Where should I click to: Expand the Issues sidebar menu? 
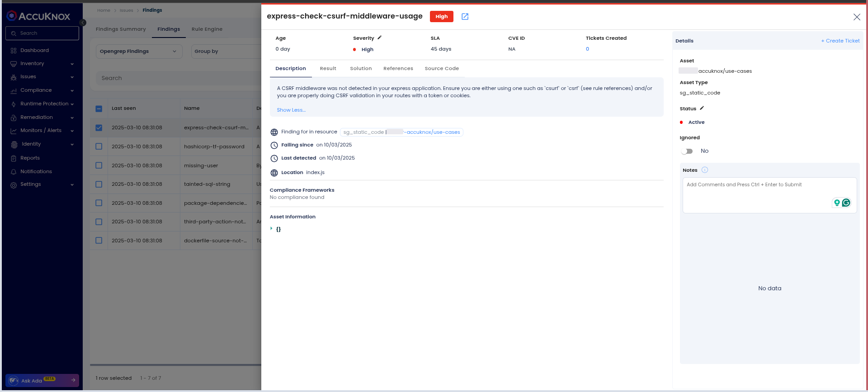point(72,77)
